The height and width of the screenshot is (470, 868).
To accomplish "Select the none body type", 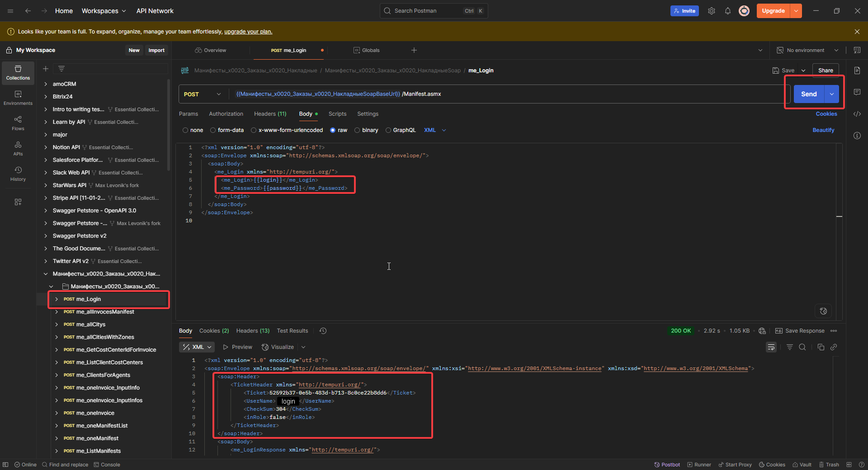I will 193,130.
